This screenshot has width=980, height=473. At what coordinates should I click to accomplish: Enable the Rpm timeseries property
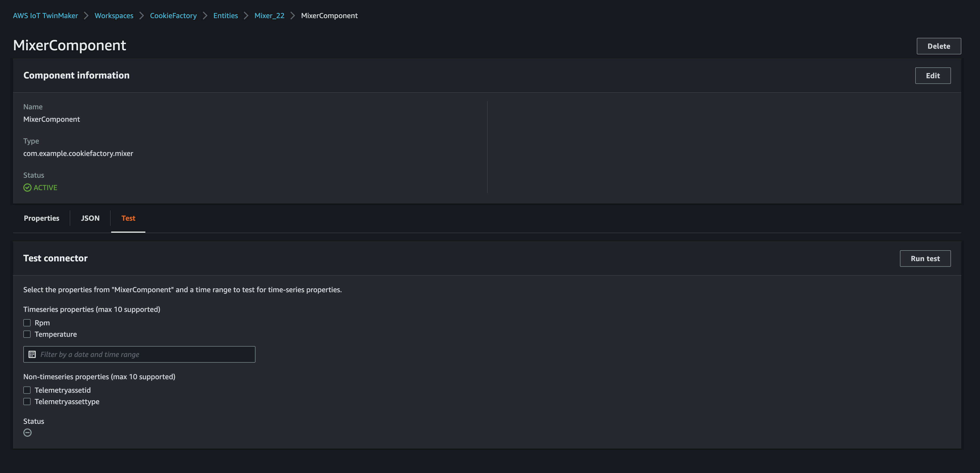point(27,322)
